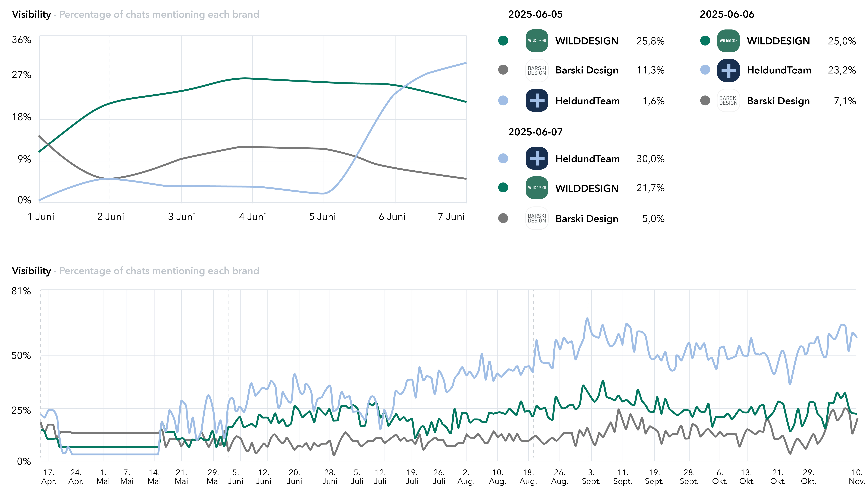This screenshot has width=868, height=493.
Task: Click the 2025-06-07 date heading
Action: pyautogui.click(x=535, y=132)
